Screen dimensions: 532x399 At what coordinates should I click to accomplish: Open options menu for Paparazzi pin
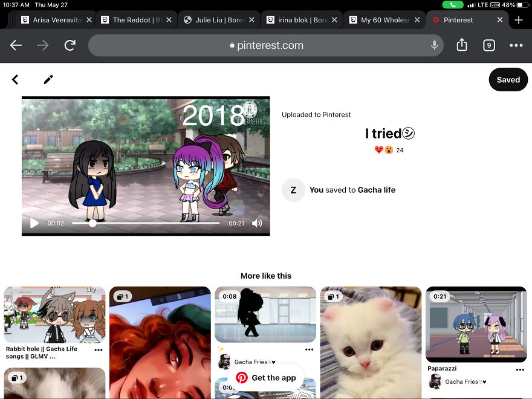coord(519,369)
